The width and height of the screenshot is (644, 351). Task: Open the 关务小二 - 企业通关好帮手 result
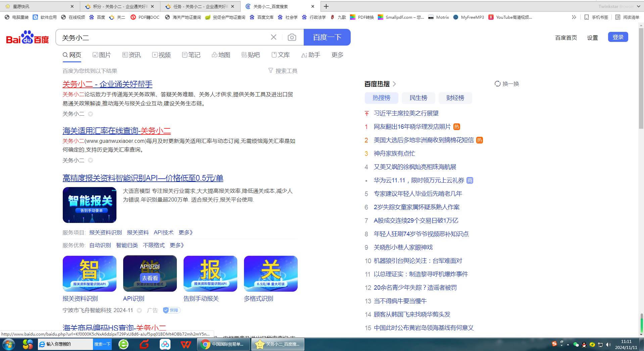point(107,84)
